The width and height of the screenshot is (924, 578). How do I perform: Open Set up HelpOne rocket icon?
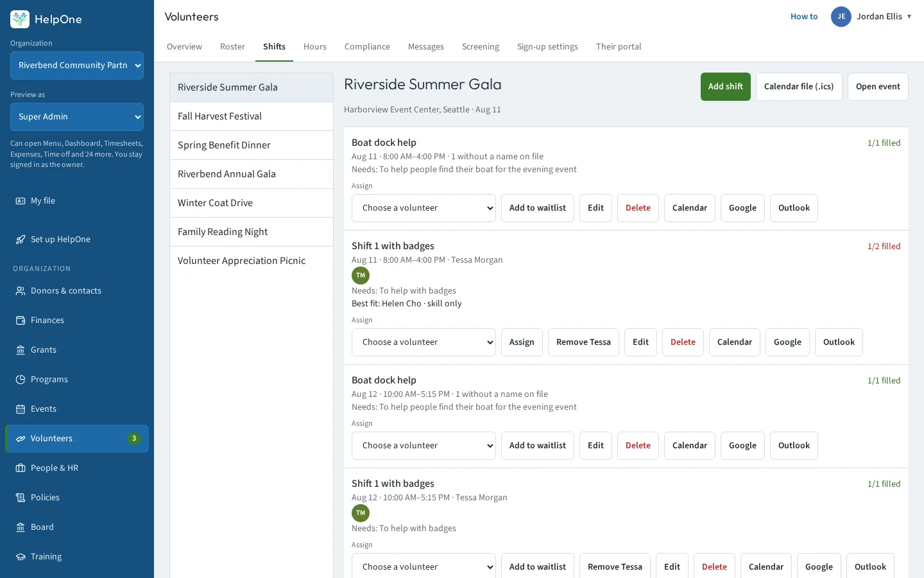[21, 240]
